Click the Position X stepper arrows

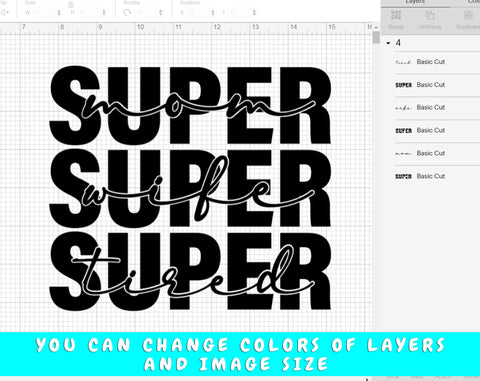point(213,13)
